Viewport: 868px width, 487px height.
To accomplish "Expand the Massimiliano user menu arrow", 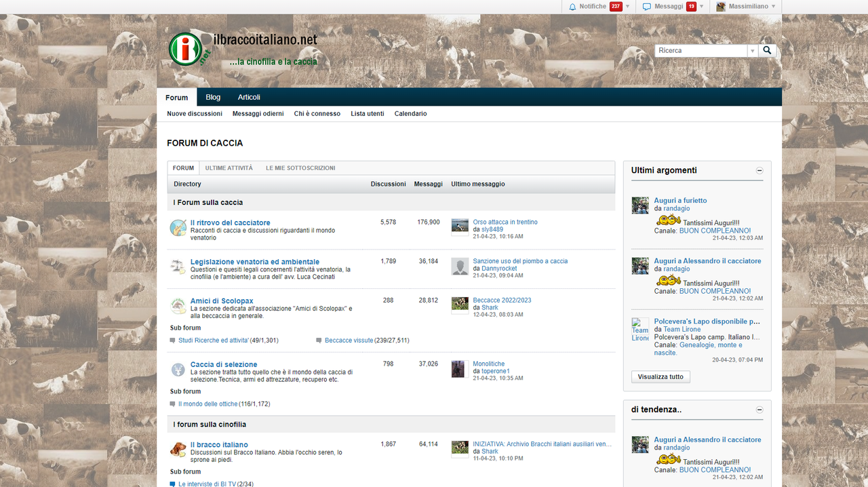I will point(774,7).
